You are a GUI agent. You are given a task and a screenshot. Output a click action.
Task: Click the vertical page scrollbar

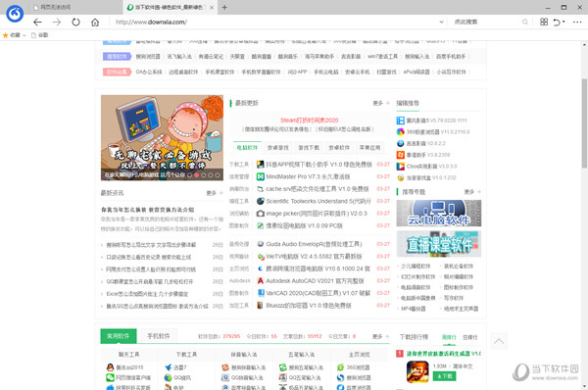click(x=584, y=123)
